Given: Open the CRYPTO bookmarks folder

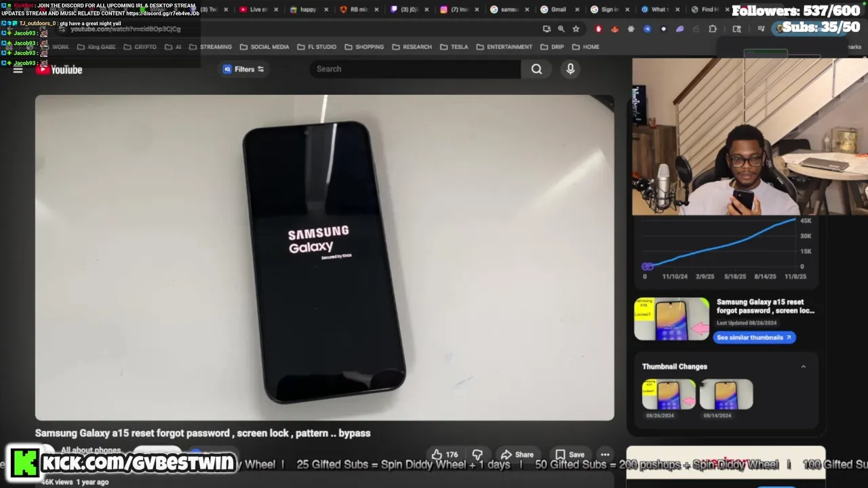Looking at the screenshot, I should coord(140,47).
